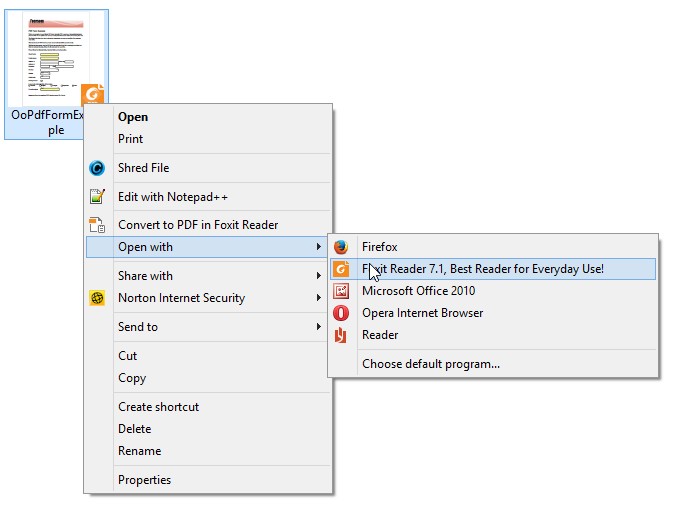Select Shred File menu entry
Image resolution: width=677 pixels, height=506 pixels.
point(209,168)
